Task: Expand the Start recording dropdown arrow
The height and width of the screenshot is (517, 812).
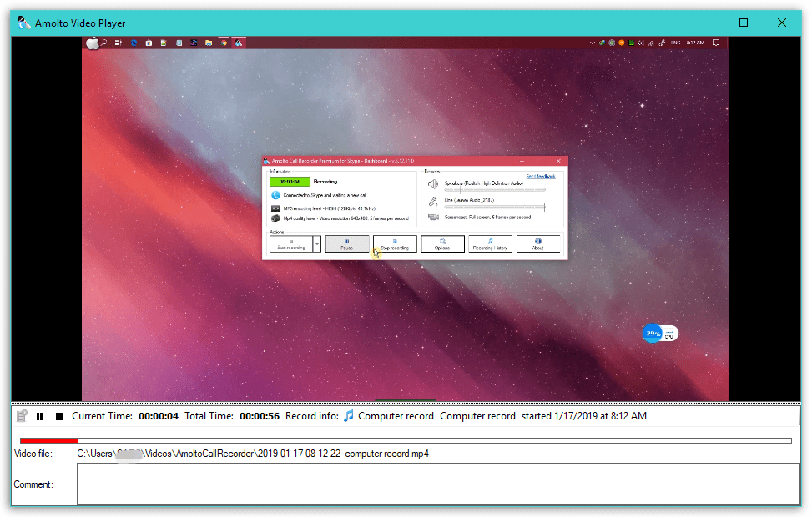Action: [x=318, y=243]
